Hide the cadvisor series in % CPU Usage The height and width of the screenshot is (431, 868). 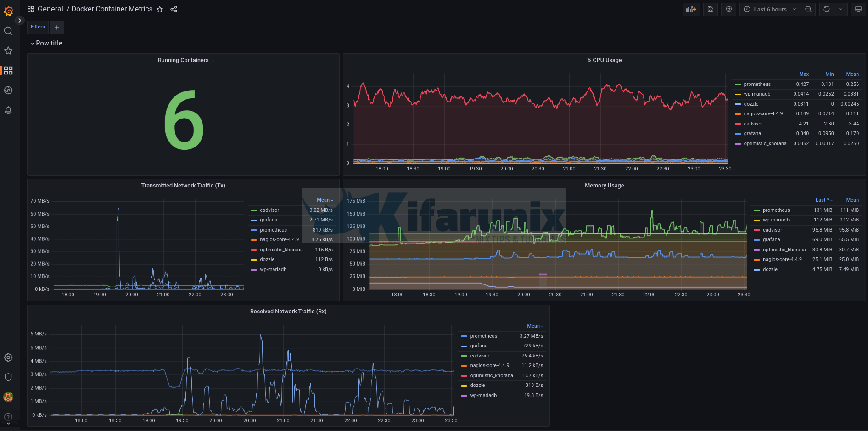753,124
